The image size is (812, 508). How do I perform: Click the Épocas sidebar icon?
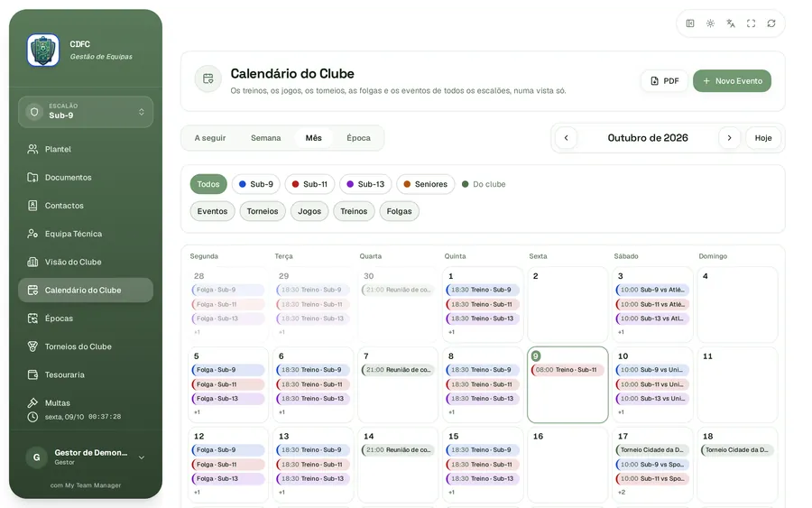point(32,319)
